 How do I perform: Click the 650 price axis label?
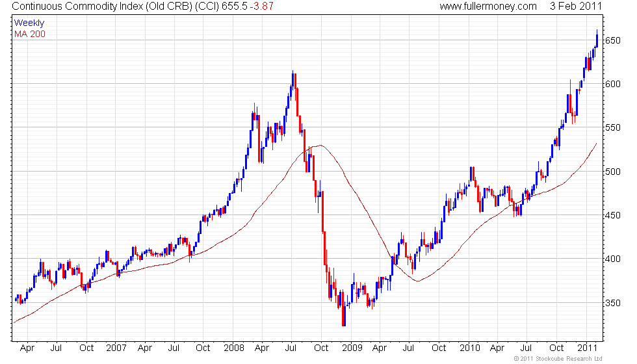click(613, 40)
